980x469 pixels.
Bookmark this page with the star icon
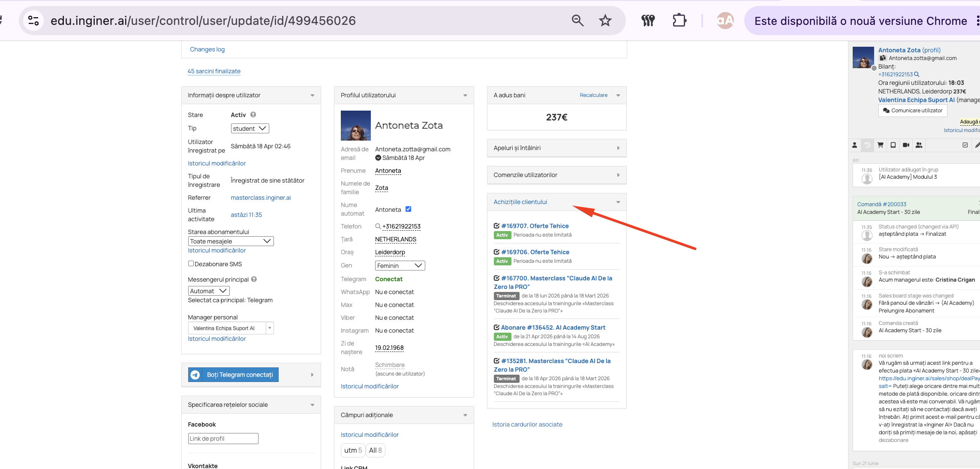pos(605,21)
